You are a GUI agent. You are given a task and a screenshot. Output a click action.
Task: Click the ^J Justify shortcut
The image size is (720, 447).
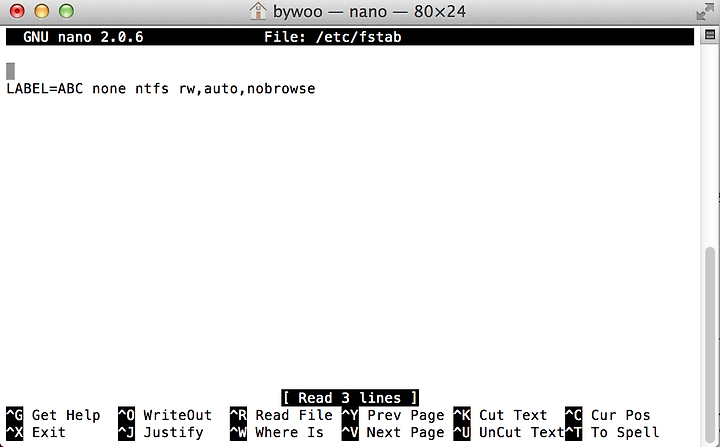(x=161, y=432)
